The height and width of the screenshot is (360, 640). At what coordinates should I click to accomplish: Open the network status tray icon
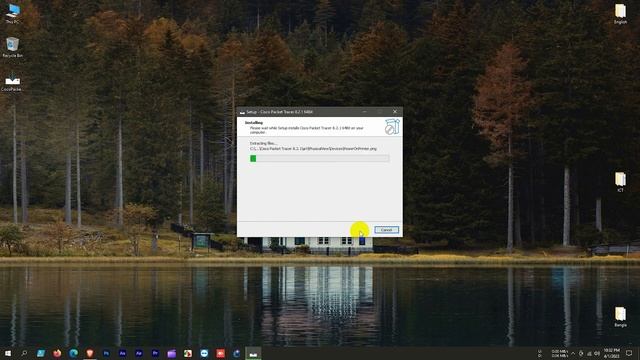[x=589, y=353]
